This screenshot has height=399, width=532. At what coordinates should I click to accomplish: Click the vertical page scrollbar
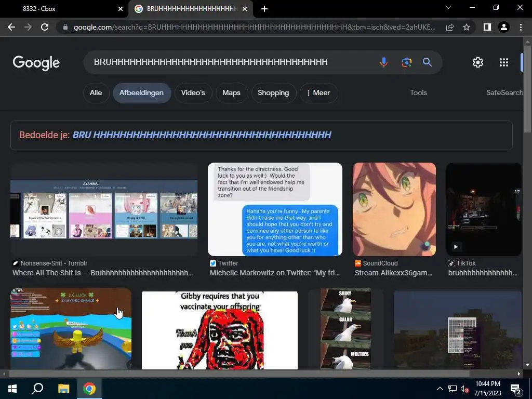[527, 89]
